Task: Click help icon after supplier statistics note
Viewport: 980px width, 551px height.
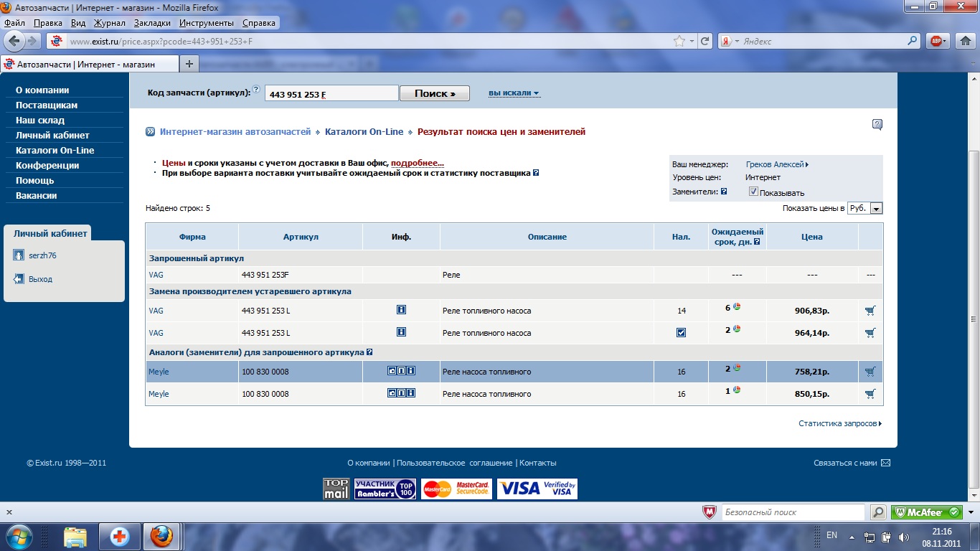Action: [536, 173]
